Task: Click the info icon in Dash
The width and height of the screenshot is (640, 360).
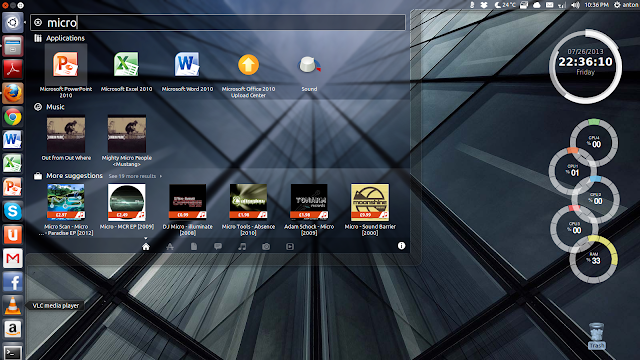Action: (x=402, y=246)
